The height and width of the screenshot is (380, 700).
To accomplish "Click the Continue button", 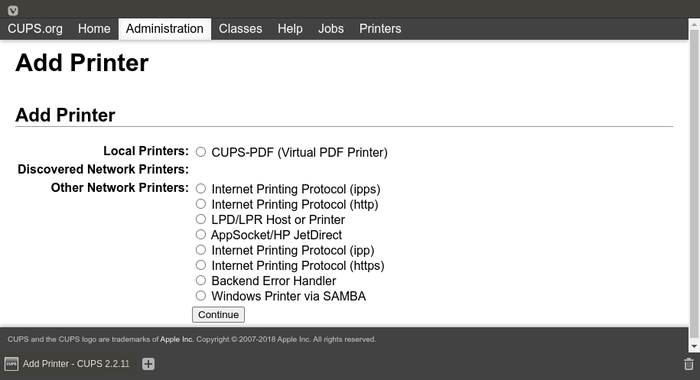I will tap(218, 314).
